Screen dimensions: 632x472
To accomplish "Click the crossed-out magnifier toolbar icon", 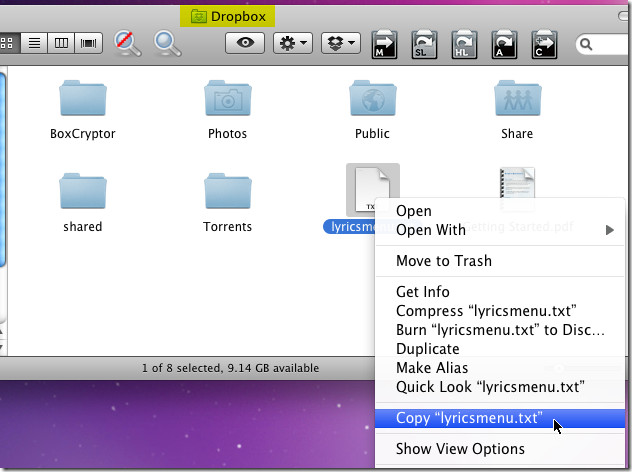I will click(128, 43).
